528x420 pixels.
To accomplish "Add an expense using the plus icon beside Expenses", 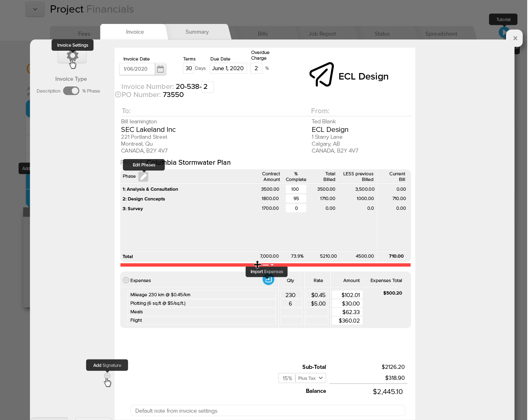I will pos(126,280).
